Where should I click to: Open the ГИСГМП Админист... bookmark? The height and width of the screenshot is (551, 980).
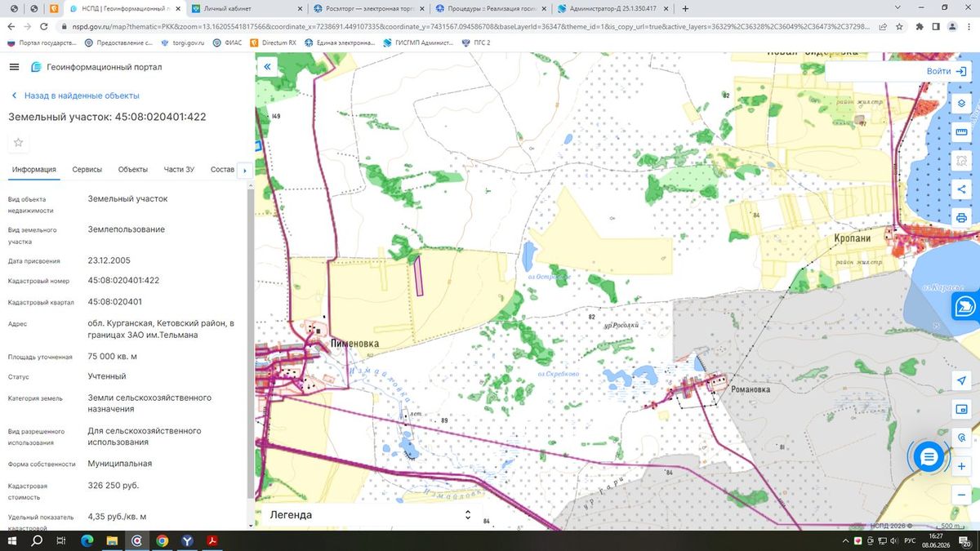click(x=418, y=42)
